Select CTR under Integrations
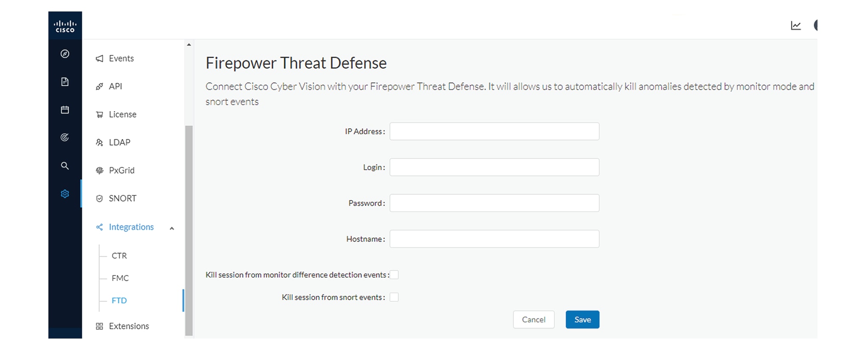 tap(119, 256)
